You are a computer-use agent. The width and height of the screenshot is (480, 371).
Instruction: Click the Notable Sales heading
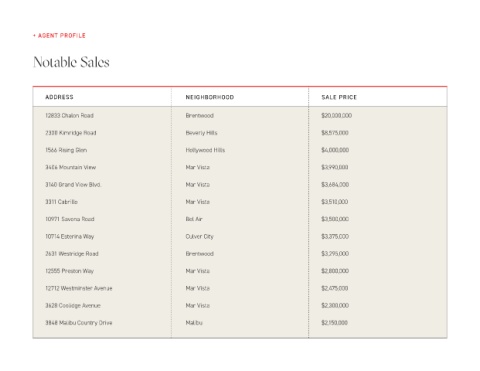(x=71, y=62)
